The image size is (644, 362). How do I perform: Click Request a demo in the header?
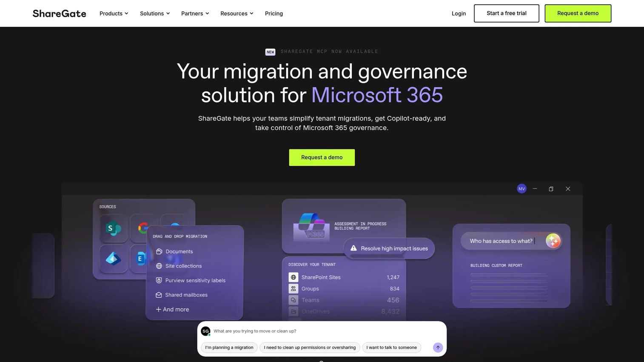tap(578, 14)
